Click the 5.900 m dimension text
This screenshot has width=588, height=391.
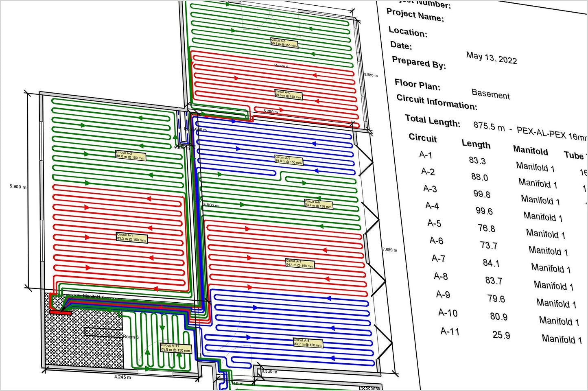18,187
